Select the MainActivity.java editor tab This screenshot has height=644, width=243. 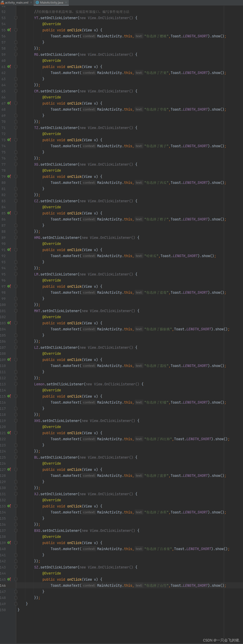pyautogui.click(x=51, y=2)
